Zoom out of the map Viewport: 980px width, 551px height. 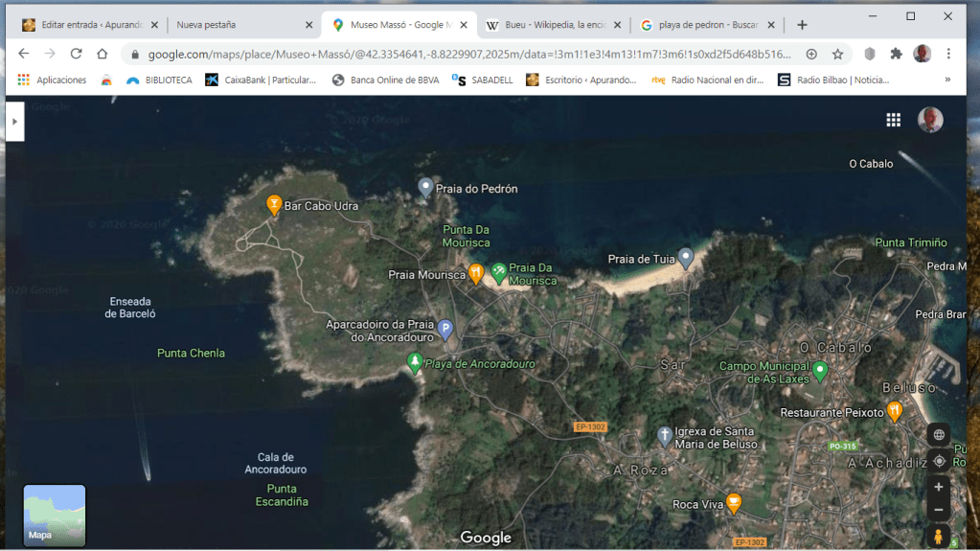pos(938,510)
